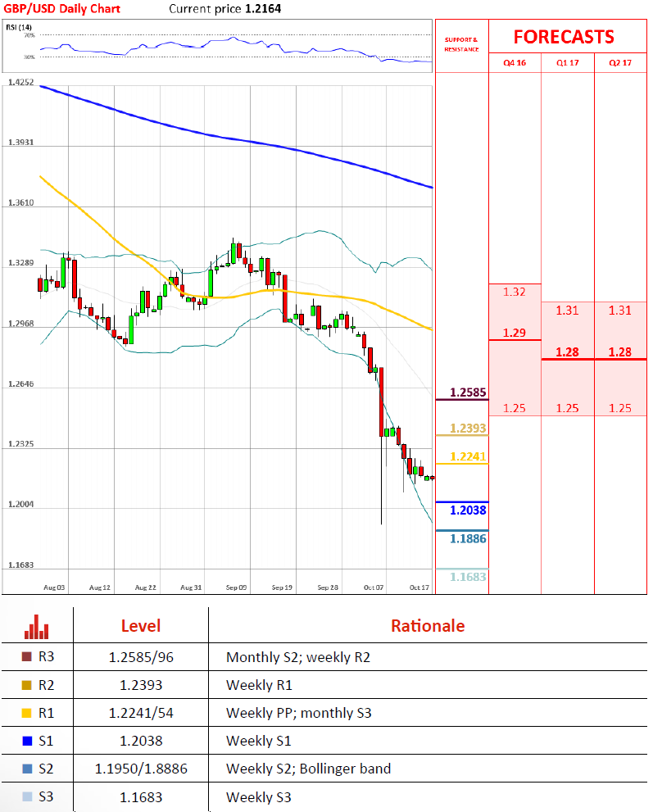Viewport: 653px width, 812px height.
Task: Click the bold 1.29 forecast under Q4 16
Action: point(515,333)
